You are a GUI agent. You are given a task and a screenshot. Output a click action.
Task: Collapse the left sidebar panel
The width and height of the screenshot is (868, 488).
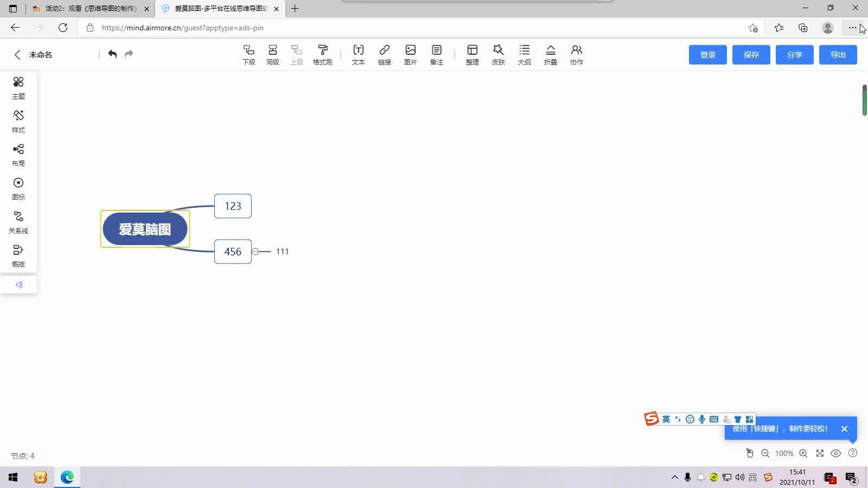point(19,285)
